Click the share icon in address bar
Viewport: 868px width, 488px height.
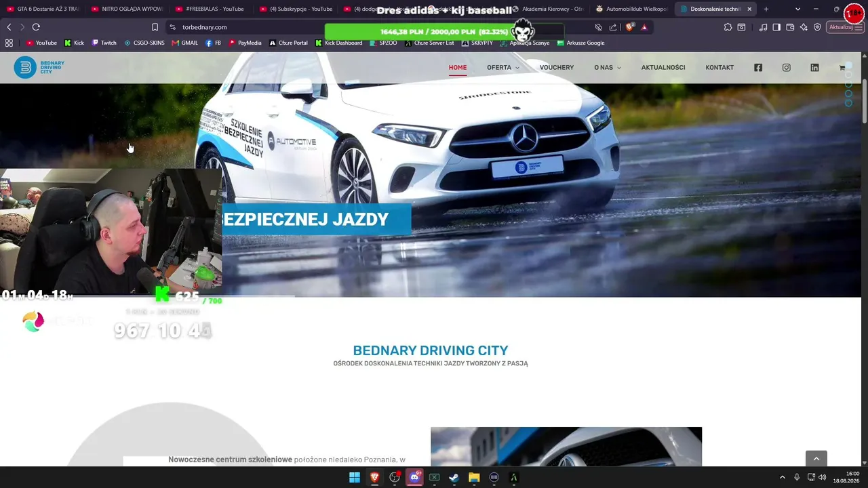[x=613, y=27]
